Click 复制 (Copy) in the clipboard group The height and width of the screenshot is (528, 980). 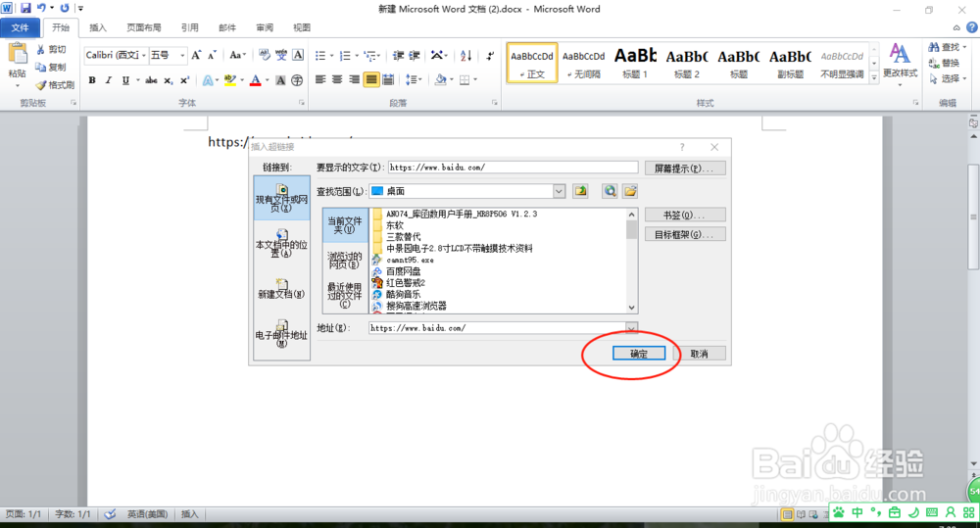click(51, 67)
